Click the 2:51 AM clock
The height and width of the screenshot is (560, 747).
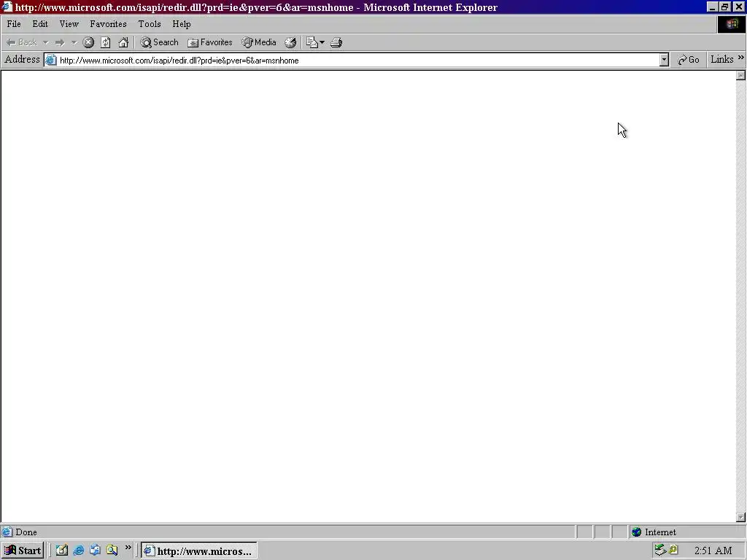713,551
